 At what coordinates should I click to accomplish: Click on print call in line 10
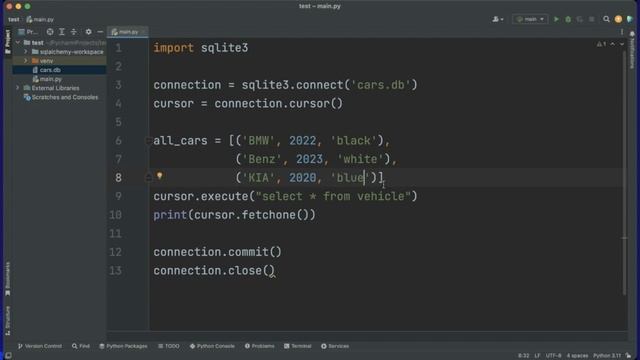pos(170,215)
